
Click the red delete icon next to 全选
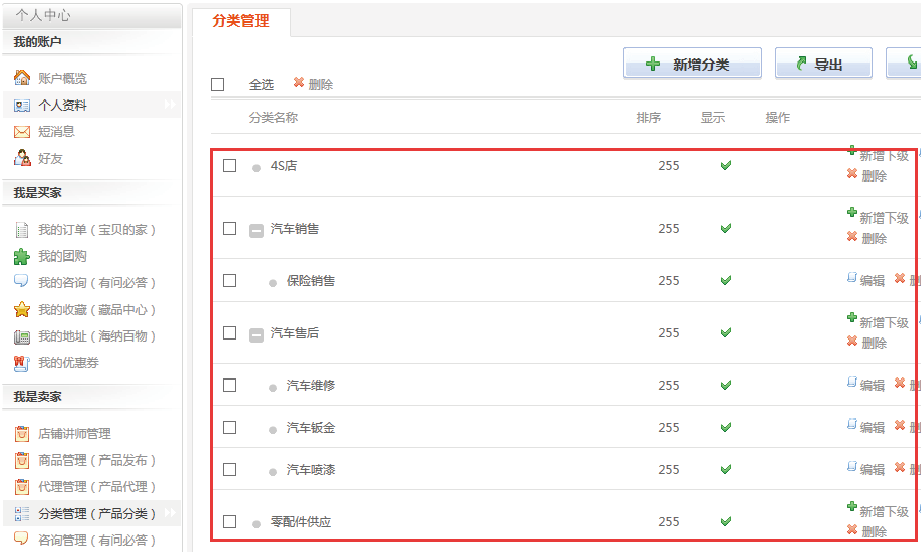299,82
